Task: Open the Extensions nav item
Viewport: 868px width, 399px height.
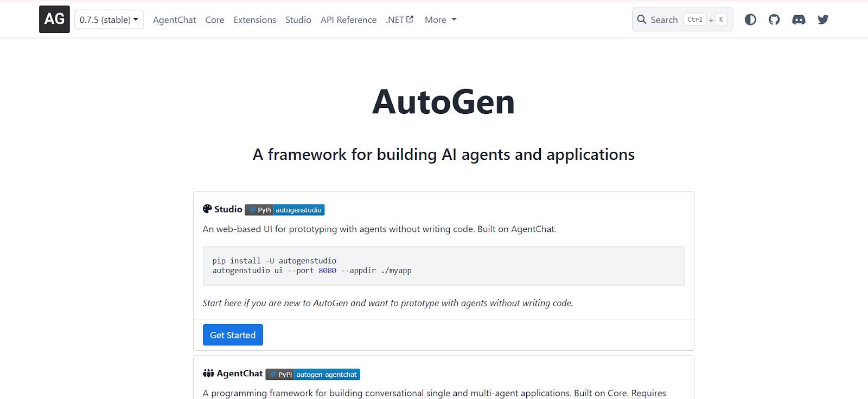Action: [254, 20]
